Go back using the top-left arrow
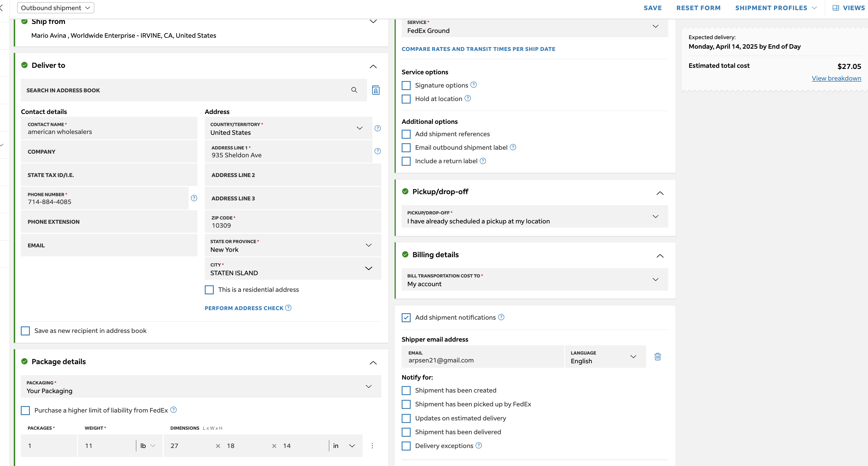 [2, 8]
